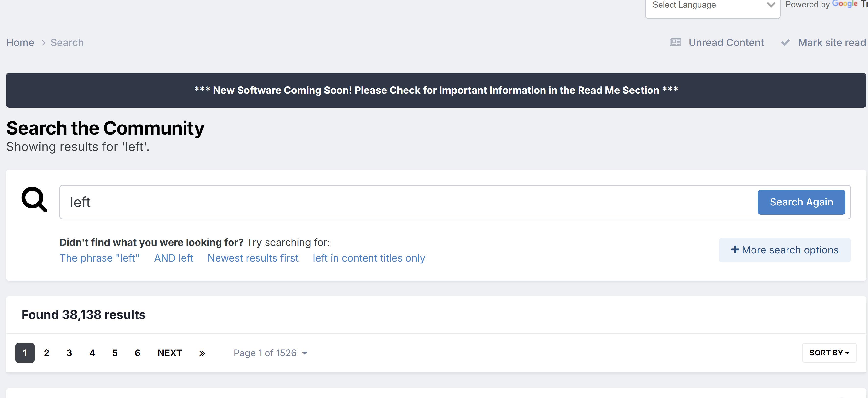This screenshot has width=868, height=398.
Task: Search for the phrase "left" link
Action: [x=99, y=258]
